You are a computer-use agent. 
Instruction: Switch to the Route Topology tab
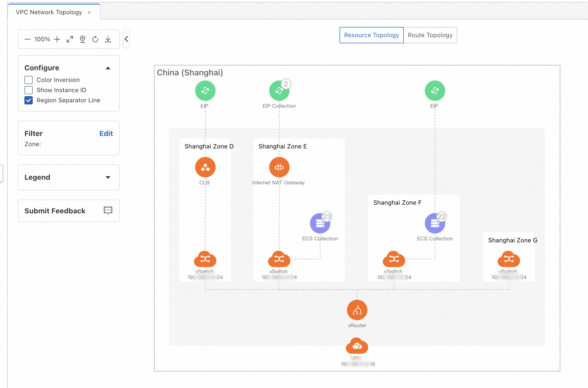430,35
